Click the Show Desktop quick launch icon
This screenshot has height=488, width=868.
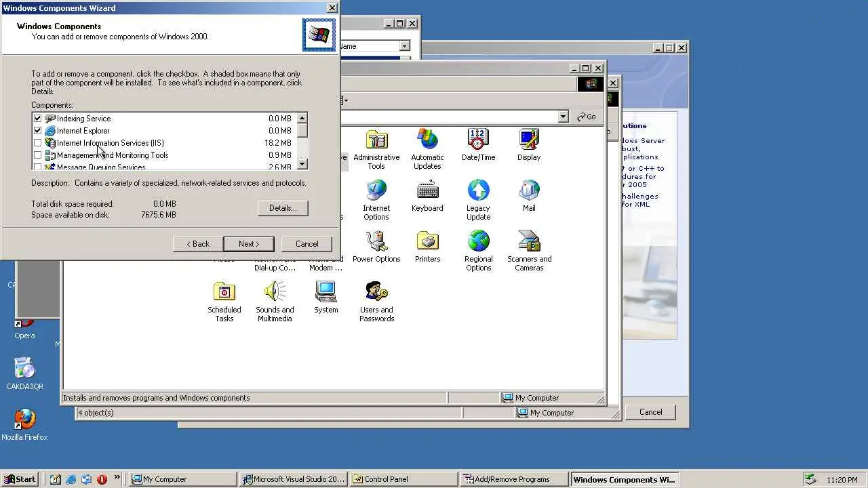pyautogui.click(x=56, y=479)
